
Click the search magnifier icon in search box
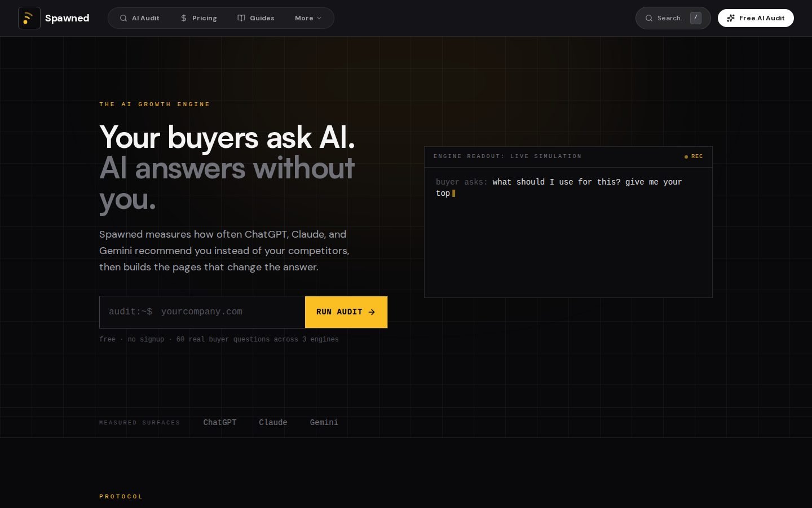click(x=649, y=18)
